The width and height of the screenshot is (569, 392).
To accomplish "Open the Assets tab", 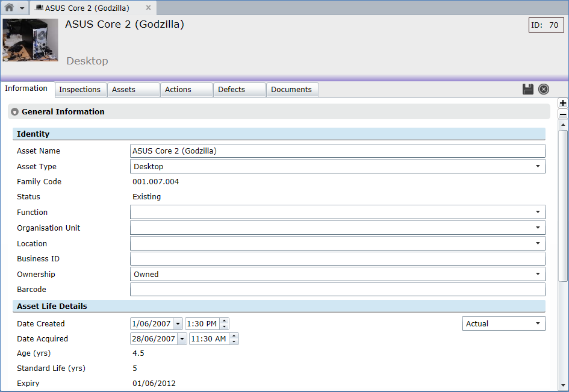I will [x=133, y=90].
